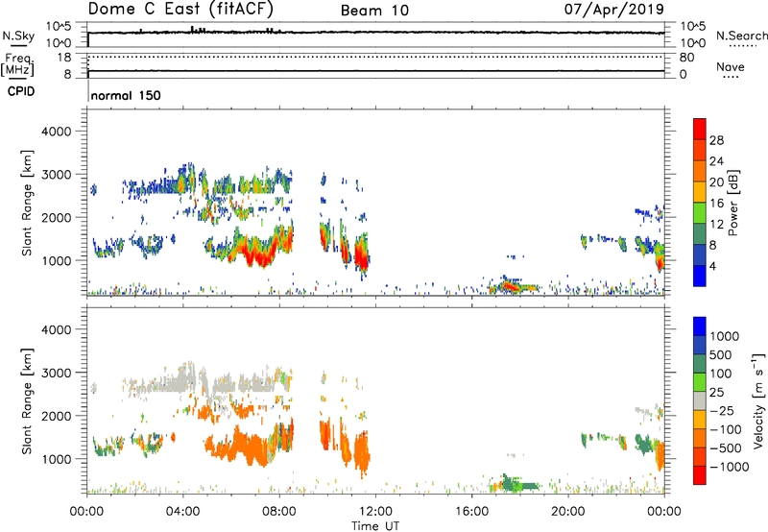Viewport: 768px width, 532px height.
Task: Click the red top of power colorbar
Action: (700, 129)
